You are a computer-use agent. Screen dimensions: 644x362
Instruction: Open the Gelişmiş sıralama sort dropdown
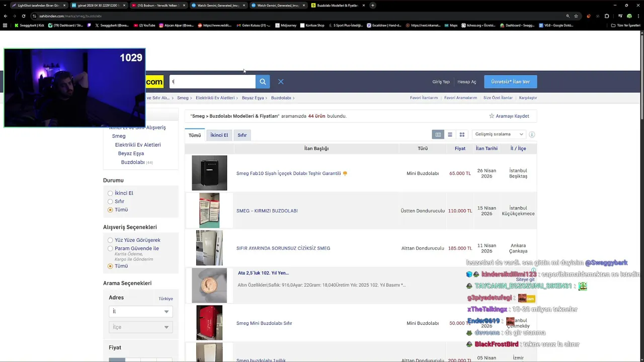(499, 134)
